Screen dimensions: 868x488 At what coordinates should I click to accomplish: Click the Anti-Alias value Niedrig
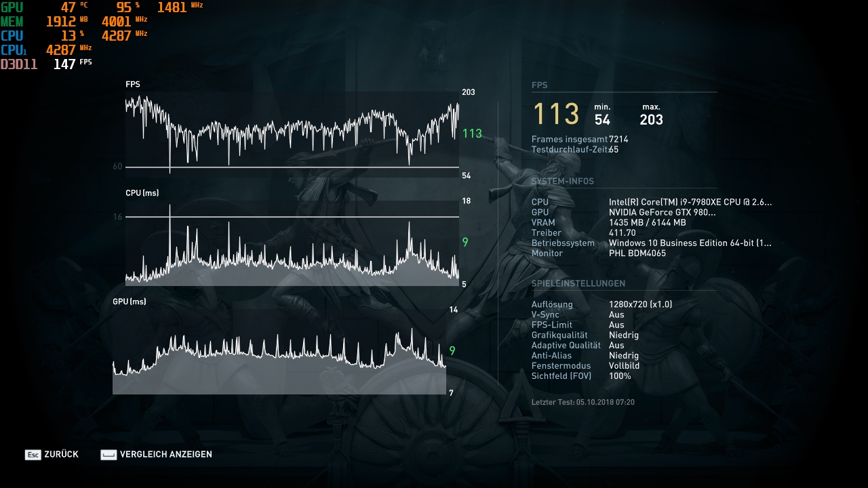click(624, 355)
